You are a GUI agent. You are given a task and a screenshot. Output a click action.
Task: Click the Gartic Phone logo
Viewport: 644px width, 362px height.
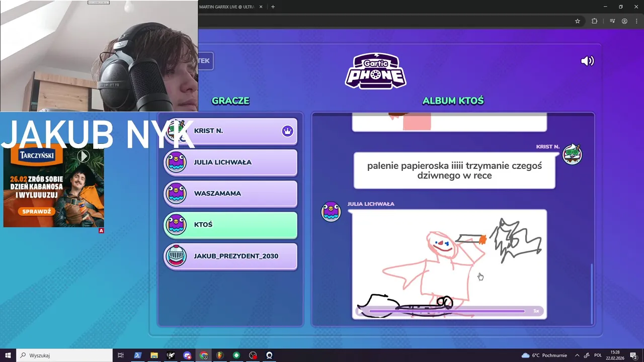375,71
